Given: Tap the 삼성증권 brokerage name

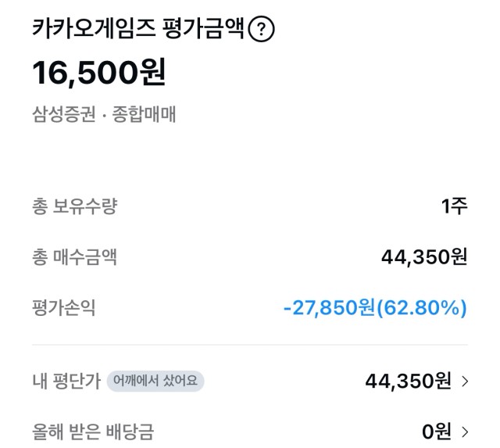Looking at the screenshot, I should [x=64, y=114].
